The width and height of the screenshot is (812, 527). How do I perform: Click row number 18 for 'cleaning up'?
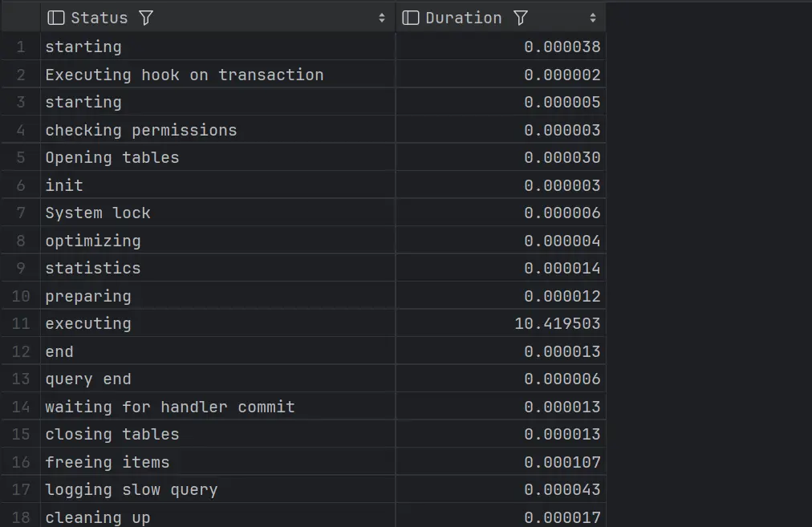pos(21,517)
